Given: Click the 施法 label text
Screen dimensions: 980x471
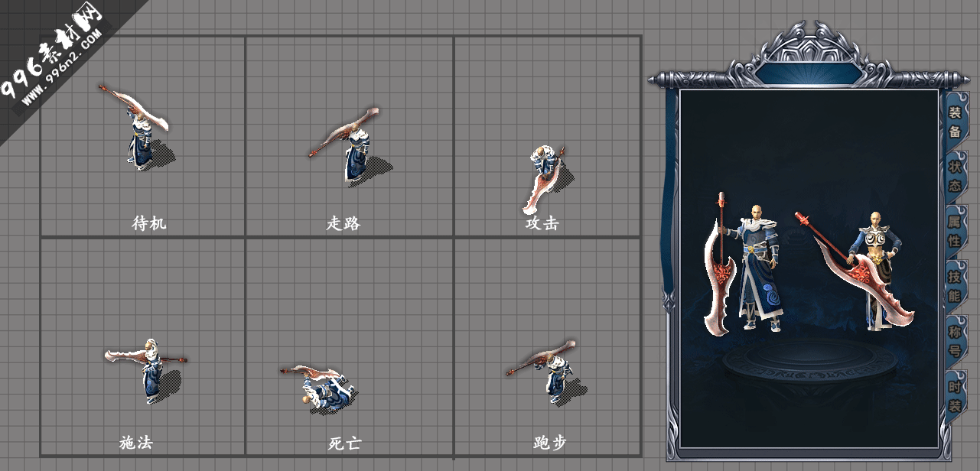Looking at the screenshot, I should (136, 443).
